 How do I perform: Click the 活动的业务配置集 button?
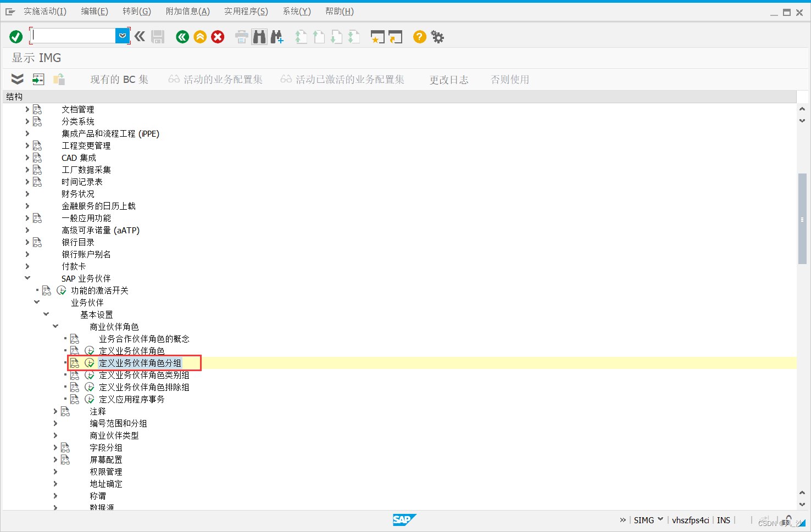pyautogui.click(x=215, y=80)
